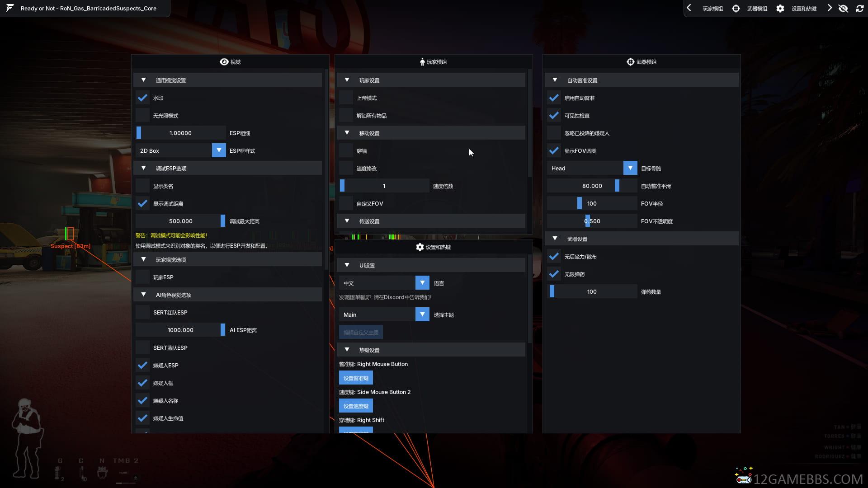Collapse the 自动瞄准设置 section
This screenshot has height=488, width=868.
[642, 80]
